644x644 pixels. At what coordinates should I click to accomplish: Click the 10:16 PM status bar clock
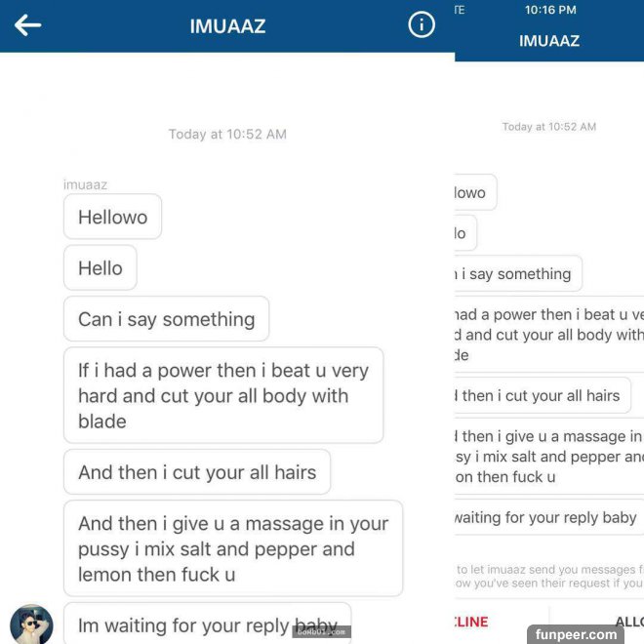tap(550, 10)
